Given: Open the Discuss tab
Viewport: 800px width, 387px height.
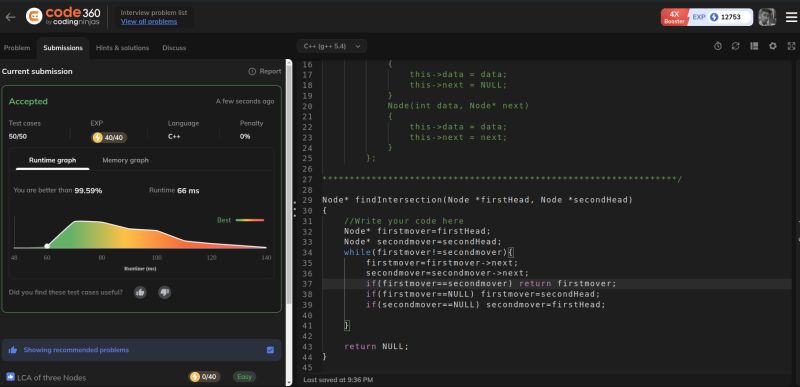Looking at the screenshot, I should 174,48.
